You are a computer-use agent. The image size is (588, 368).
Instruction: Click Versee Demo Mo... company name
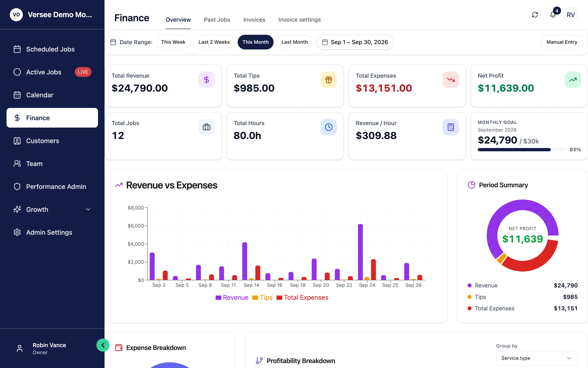pos(60,15)
